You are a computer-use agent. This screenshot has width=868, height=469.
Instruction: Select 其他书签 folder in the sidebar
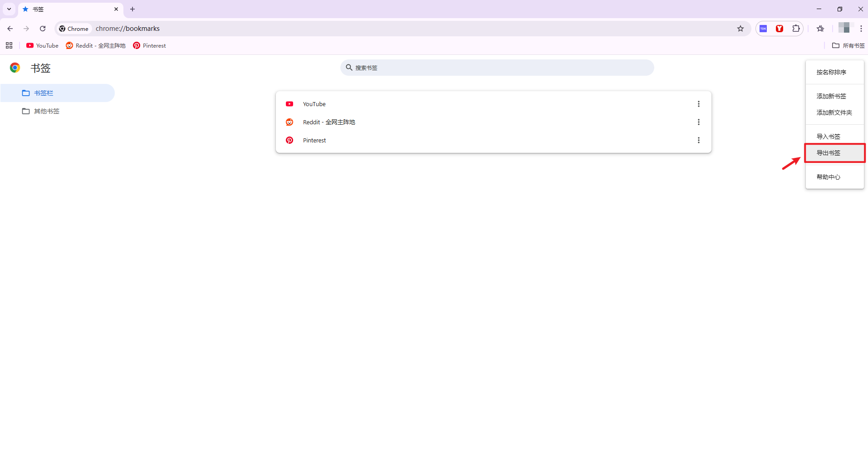pyautogui.click(x=46, y=111)
